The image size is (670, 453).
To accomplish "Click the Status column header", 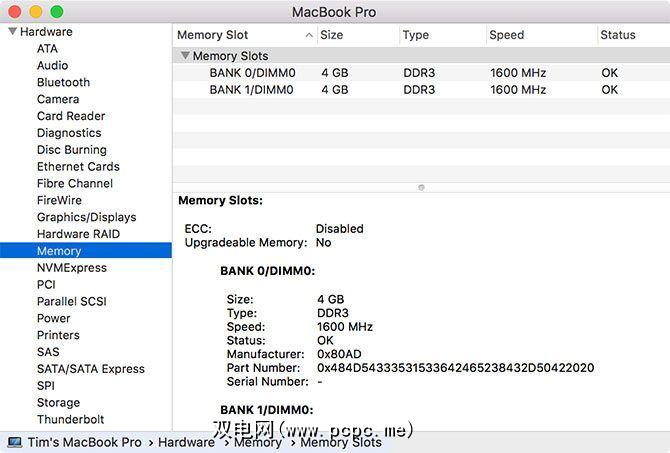I will (x=618, y=35).
